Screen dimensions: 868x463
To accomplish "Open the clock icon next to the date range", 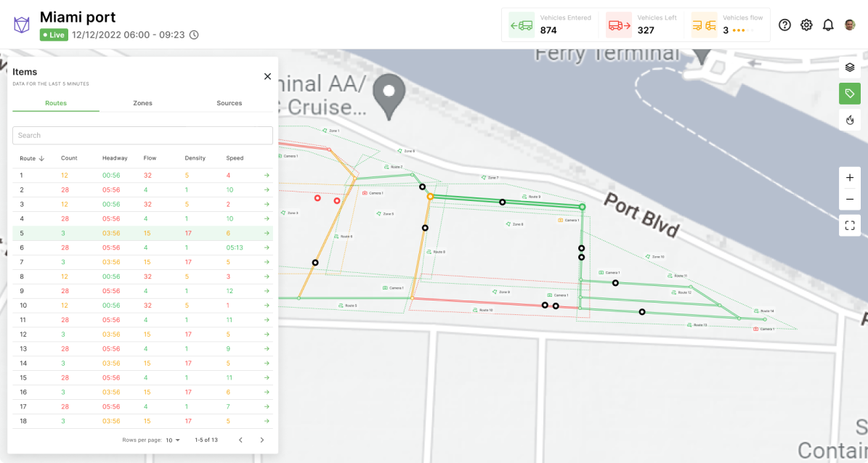I will (x=194, y=35).
